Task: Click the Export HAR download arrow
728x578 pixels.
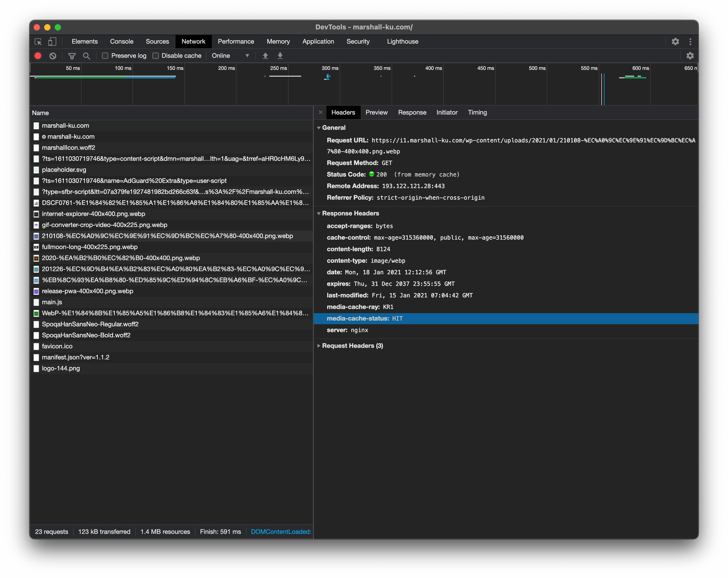Action: click(x=280, y=56)
